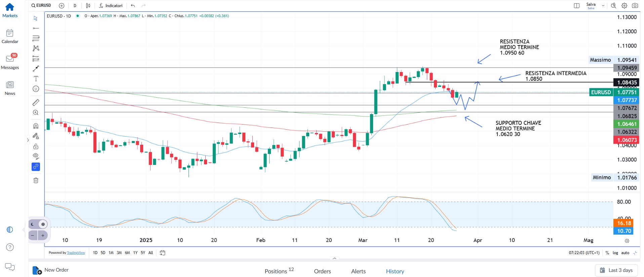The height and width of the screenshot is (277, 644).
Task: Select the Text annotation tool
Action: click(x=36, y=79)
